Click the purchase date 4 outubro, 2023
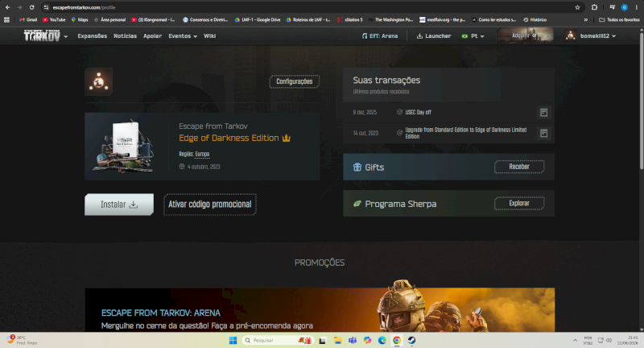The height and width of the screenshot is (348, 644). [x=200, y=167]
